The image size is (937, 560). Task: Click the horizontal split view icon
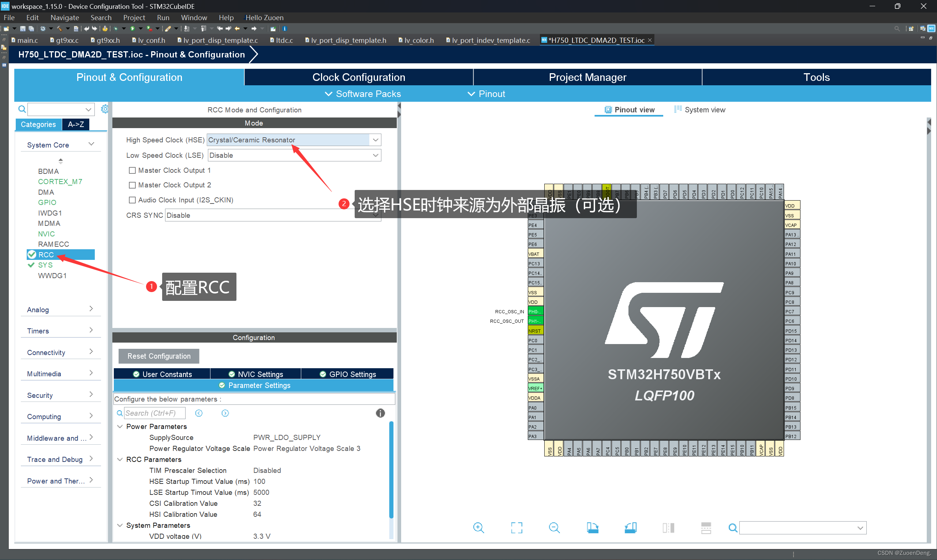706,527
